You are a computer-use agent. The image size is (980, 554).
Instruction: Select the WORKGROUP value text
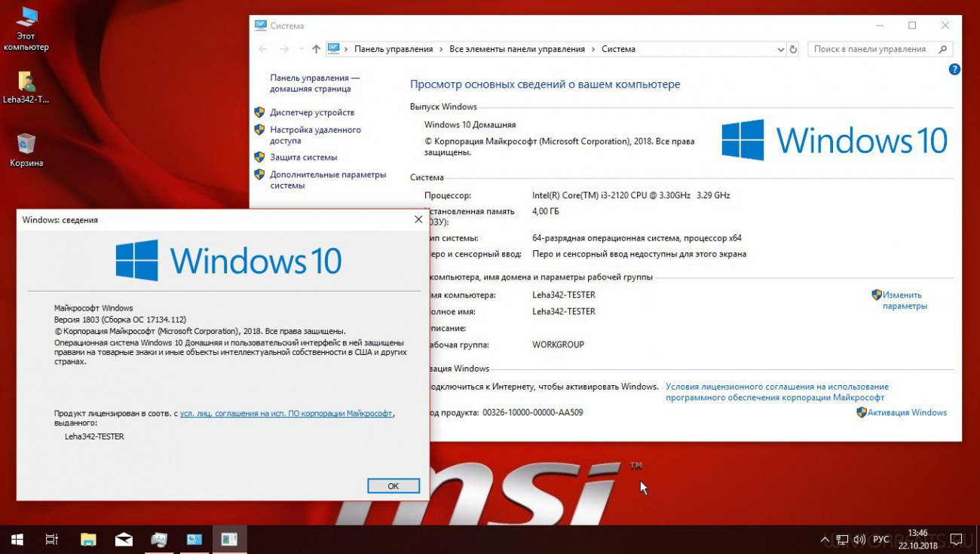558,344
